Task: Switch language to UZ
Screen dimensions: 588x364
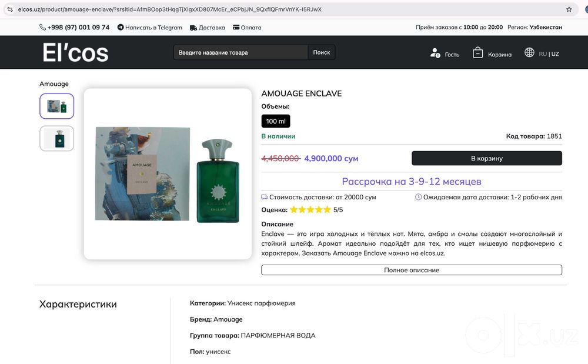Action: pos(555,54)
